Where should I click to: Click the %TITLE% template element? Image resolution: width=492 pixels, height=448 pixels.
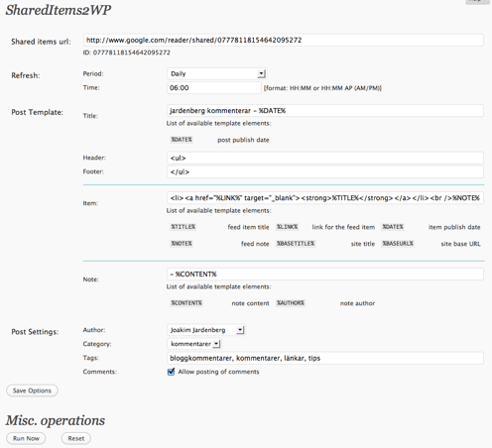pos(183,227)
